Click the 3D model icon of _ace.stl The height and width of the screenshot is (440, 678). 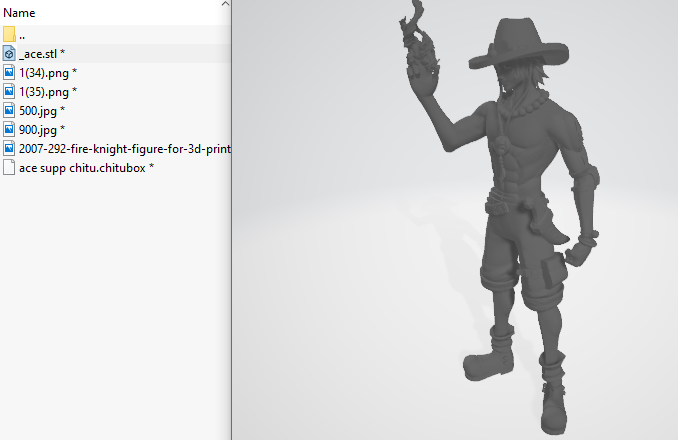pyautogui.click(x=9, y=54)
